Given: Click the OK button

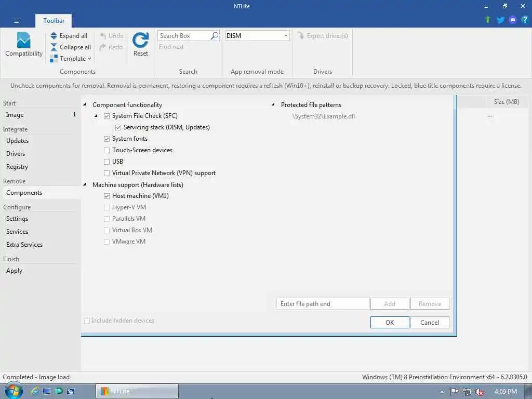Looking at the screenshot, I should pyautogui.click(x=390, y=322).
